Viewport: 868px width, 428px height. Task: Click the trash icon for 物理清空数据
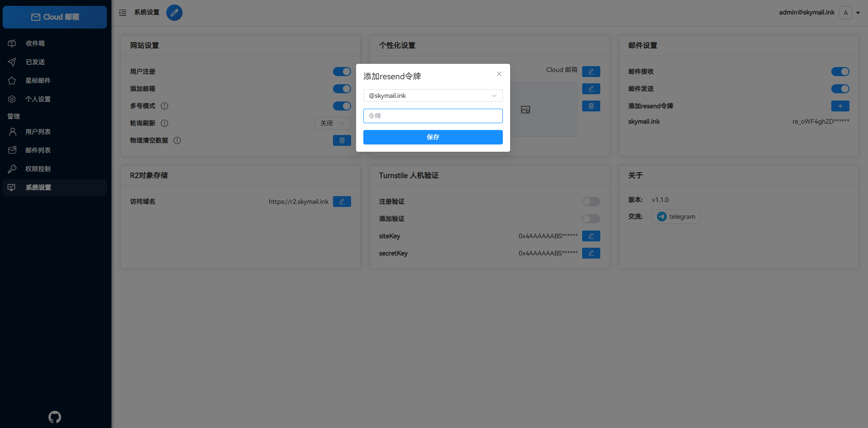[342, 140]
